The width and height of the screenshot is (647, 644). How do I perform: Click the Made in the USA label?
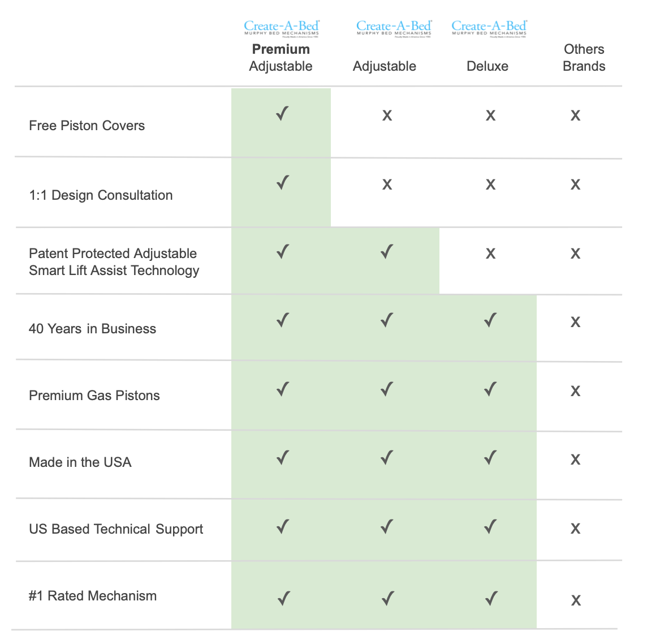point(80,462)
